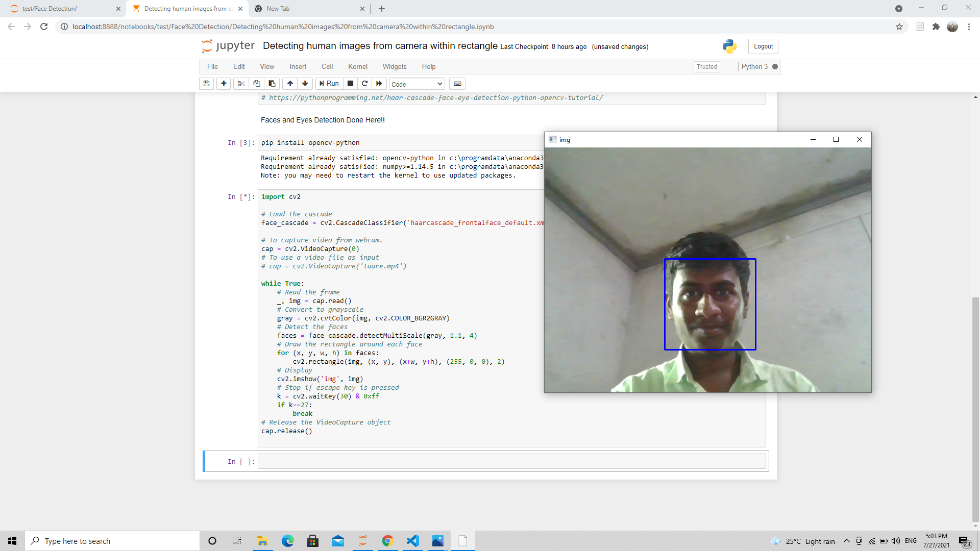Cut the selected cell using scissors icon
Image resolution: width=980 pixels, height=551 pixels.
click(x=240, y=83)
